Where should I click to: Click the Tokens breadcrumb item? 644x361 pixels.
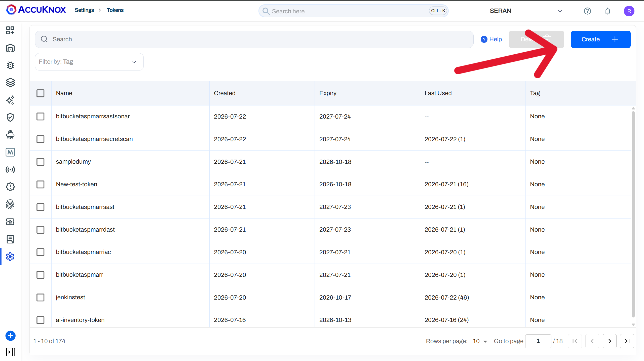pyautogui.click(x=115, y=10)
